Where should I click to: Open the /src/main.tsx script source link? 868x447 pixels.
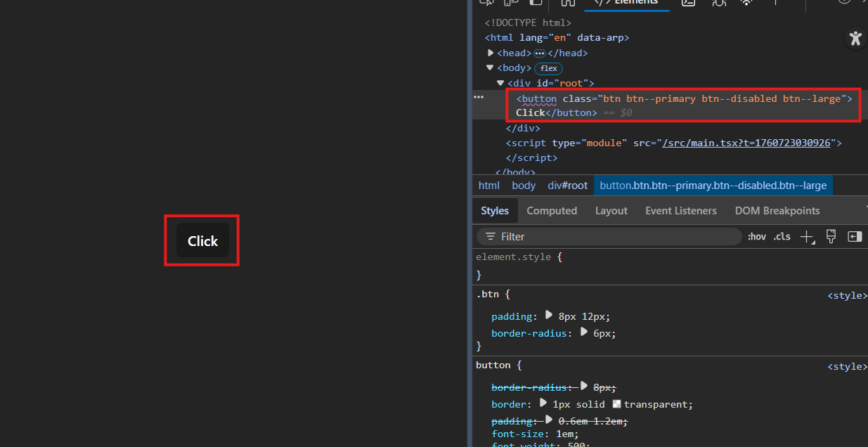tap(746, 143)
